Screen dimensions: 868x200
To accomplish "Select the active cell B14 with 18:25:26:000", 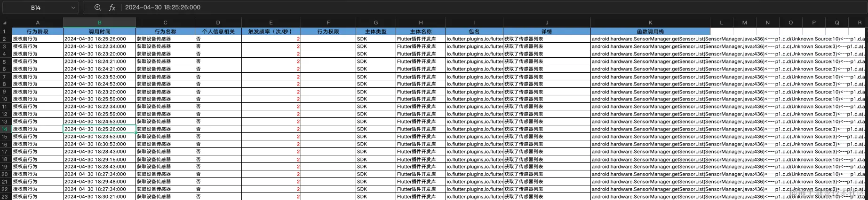I will [99, 129].
